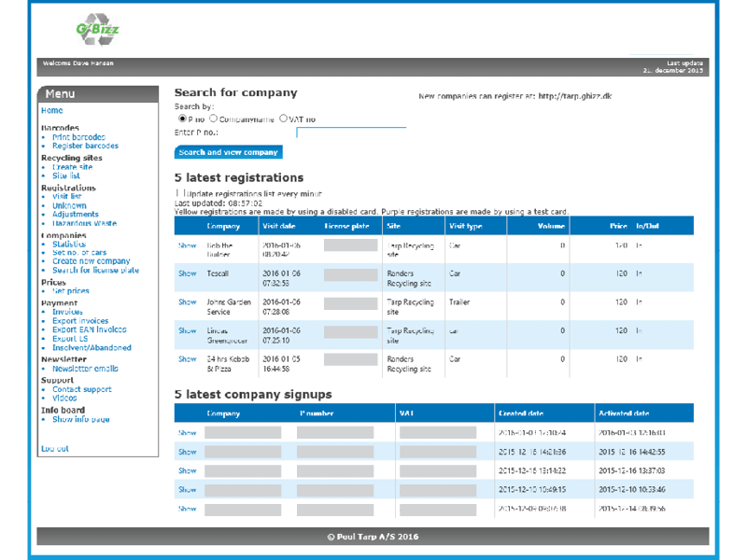This screenshot has height=560, width=747.
Task: Select the Companyname radio button
Action: (x=214, y=119)
